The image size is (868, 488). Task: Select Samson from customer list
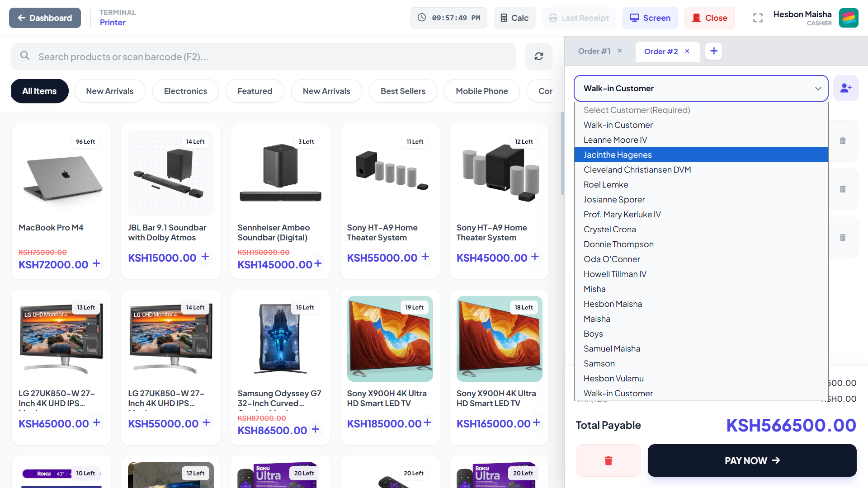click(701, 363)
